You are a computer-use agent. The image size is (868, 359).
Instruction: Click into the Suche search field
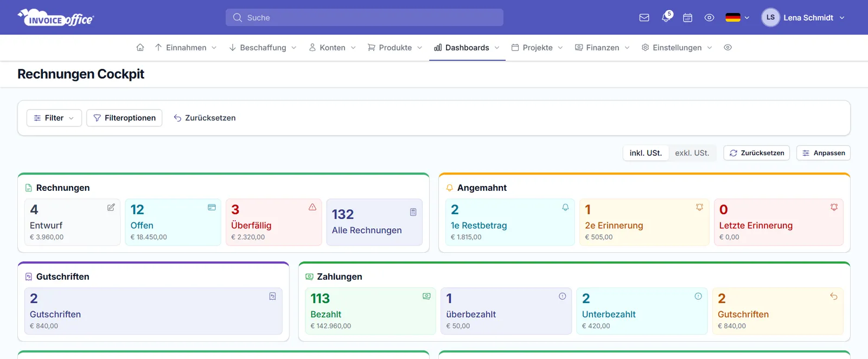point(365,17)
